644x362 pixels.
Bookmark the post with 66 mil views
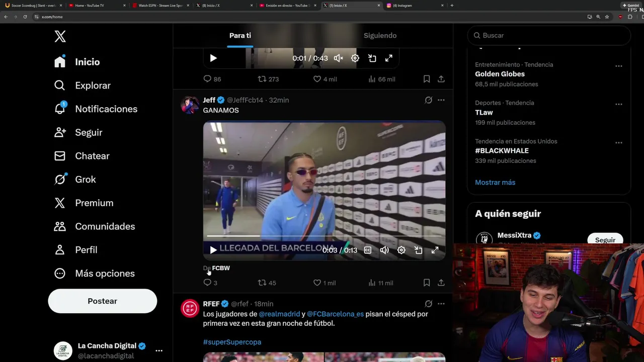[427, 79]
